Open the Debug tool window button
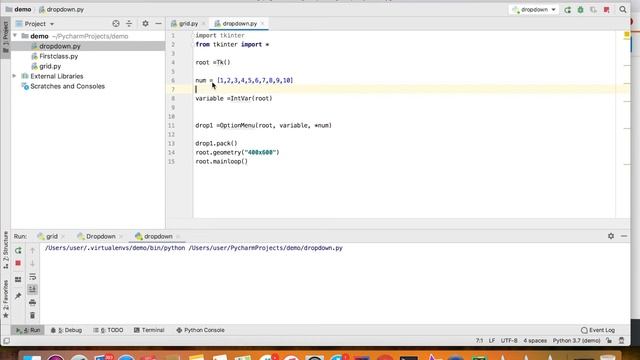The image size is (640, 360). coord(66,330)
